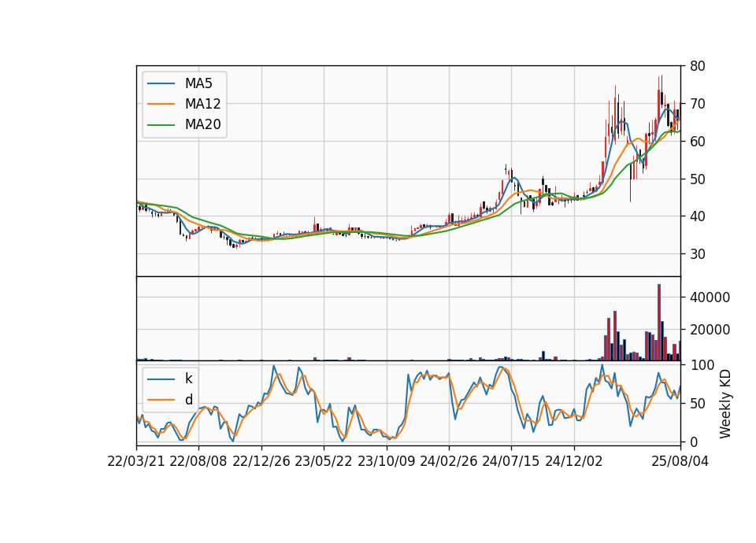Image resolution: width=756 pixels, height=543 pixels.
Task: Click the Weekly KD axis title
Action: (x=725, y=404)
